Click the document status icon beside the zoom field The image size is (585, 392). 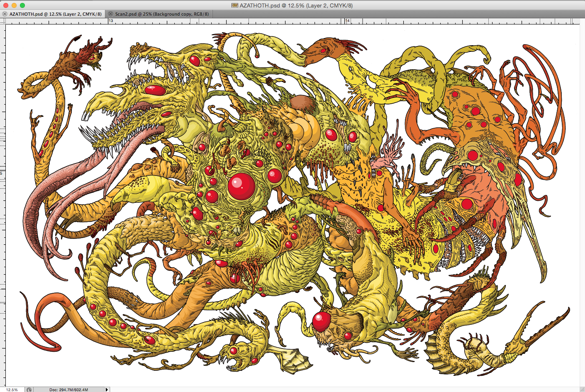pyautogui.click(x=29, y=389)
